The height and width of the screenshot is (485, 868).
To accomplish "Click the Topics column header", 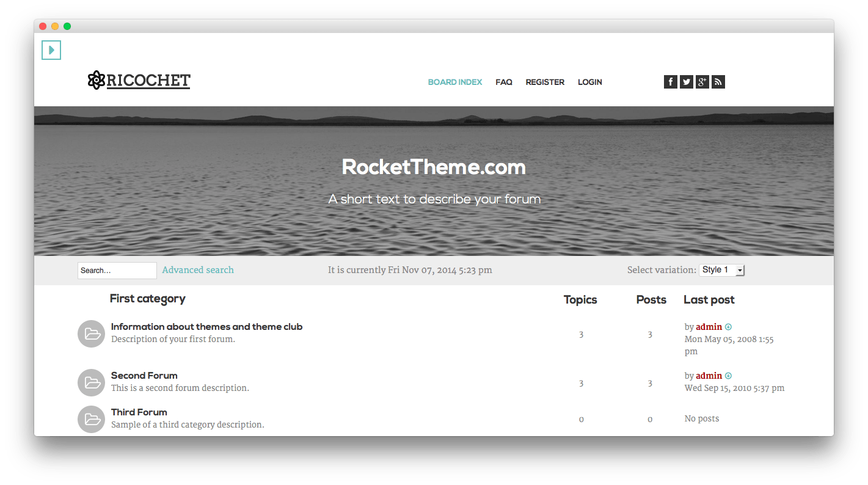I will click(x=580, y=300).
